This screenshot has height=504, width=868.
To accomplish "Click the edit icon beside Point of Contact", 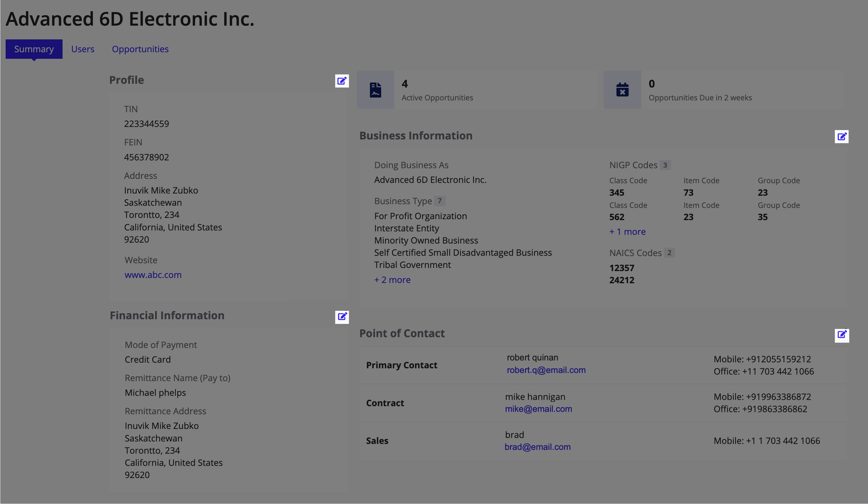I will tap(842, 335).
